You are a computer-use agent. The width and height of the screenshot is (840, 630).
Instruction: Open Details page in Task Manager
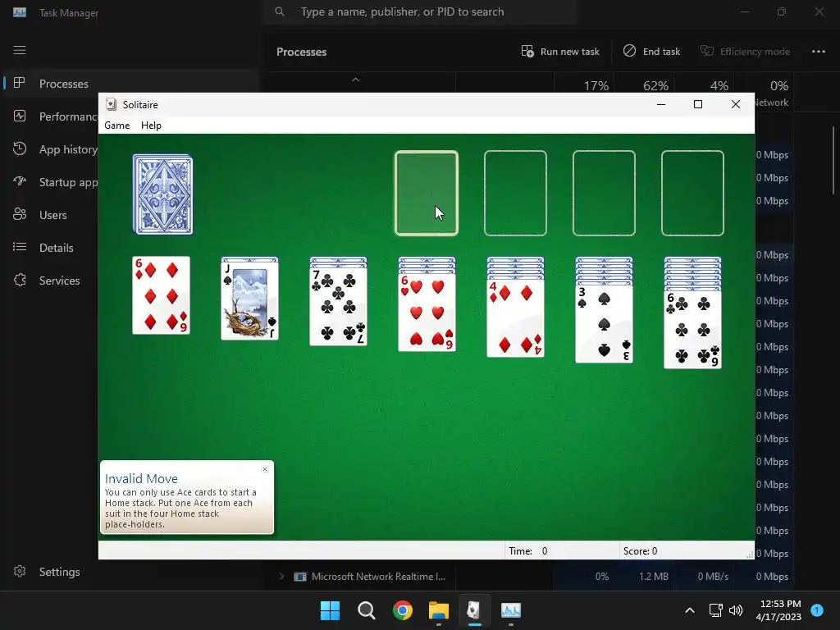tap(51, 248)
